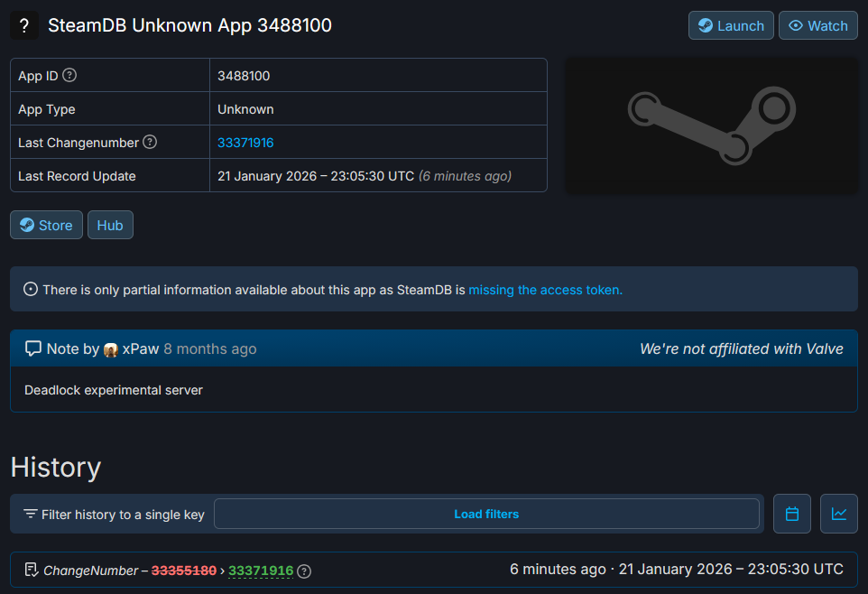Click new changenumber 33371916 in history row
Screen dimensions: 868x594
click(x=261, y=571)
